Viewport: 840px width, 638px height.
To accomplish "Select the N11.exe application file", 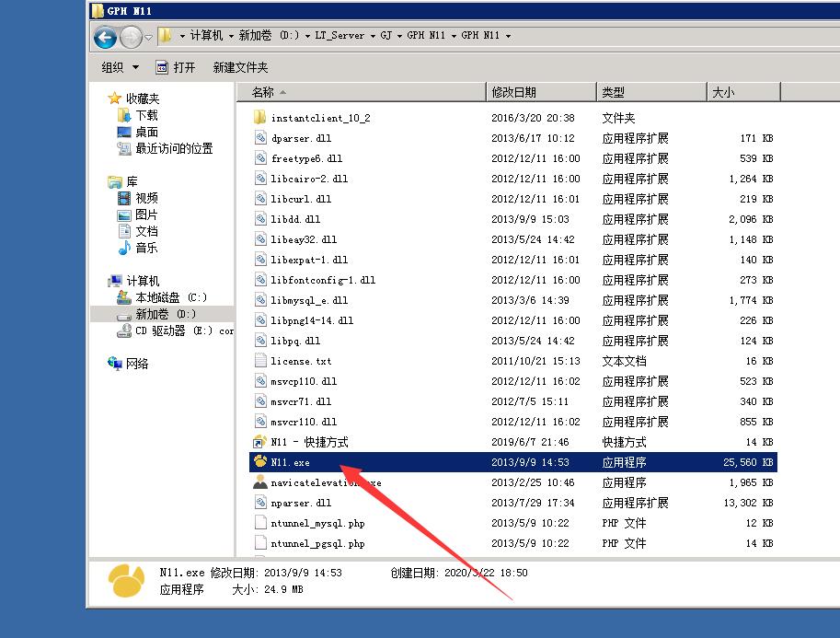I will [x=290, y=462].
